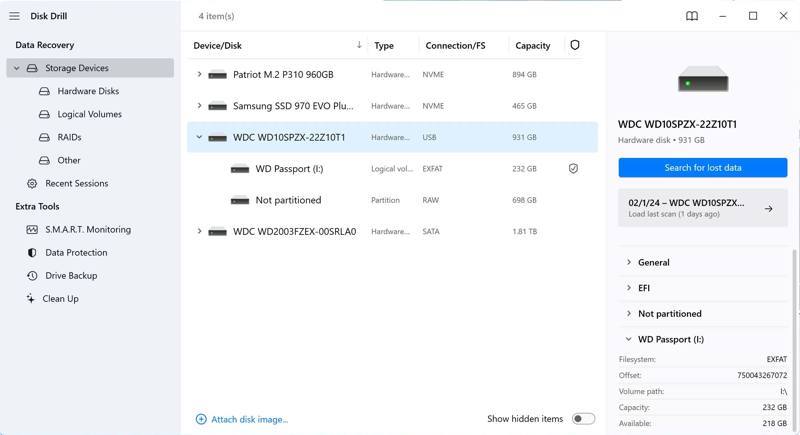Viewport: 800px width, 435px height.
Task: Select the Not partitioned 698 GB row
Action: pos(392,200)
